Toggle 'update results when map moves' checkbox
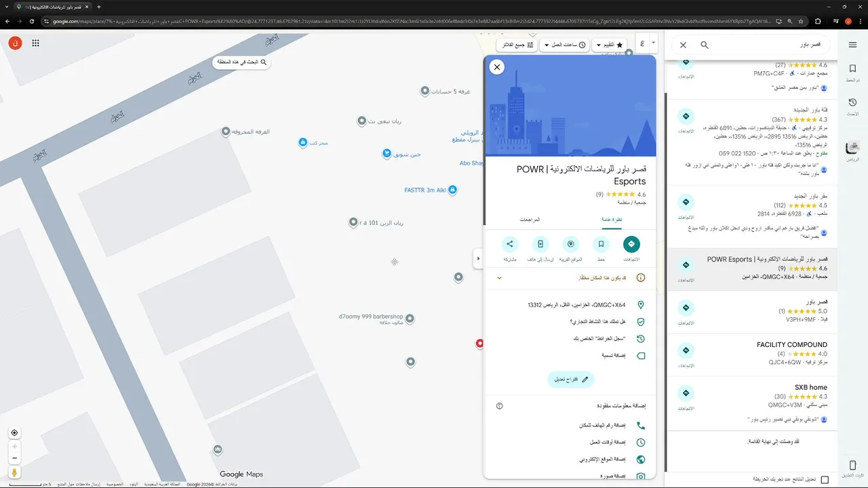 coord(825,480)
